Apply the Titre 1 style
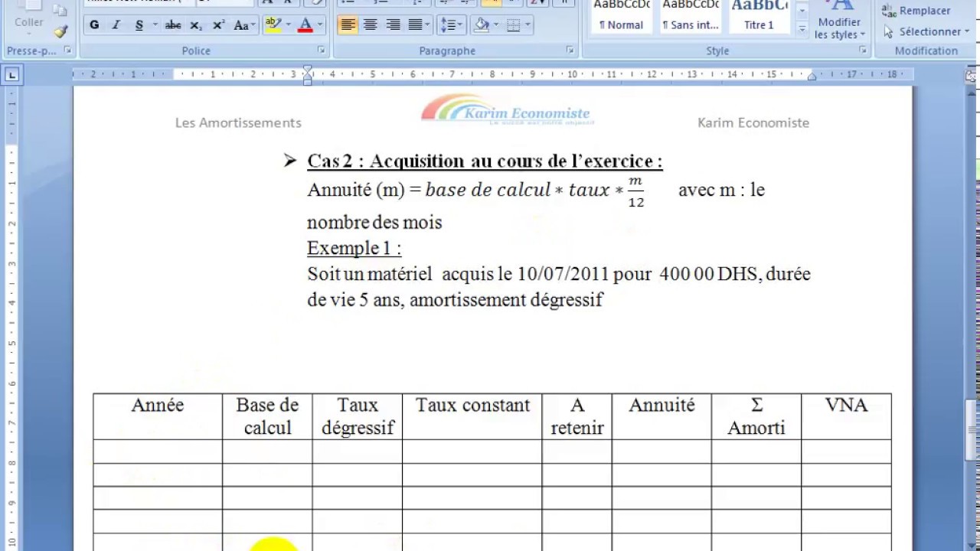Image resolution: width=980 pixels, height=551 pixels. (759, 17)
